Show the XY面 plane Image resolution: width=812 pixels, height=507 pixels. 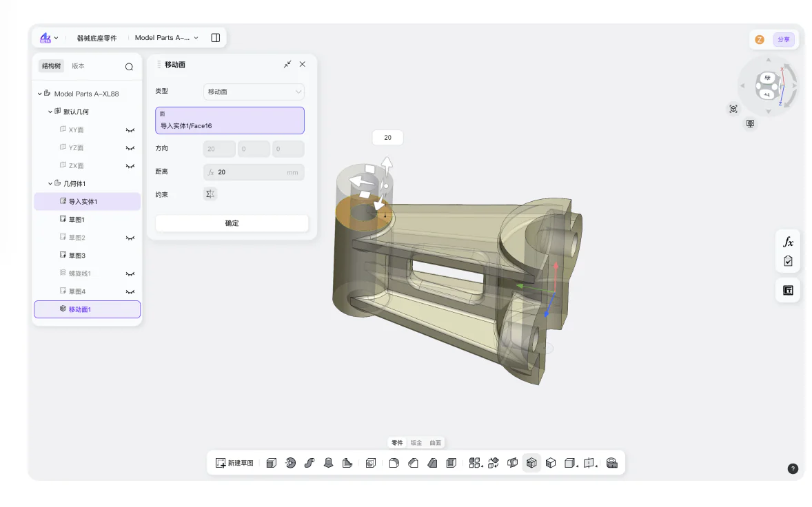point(130,130)
